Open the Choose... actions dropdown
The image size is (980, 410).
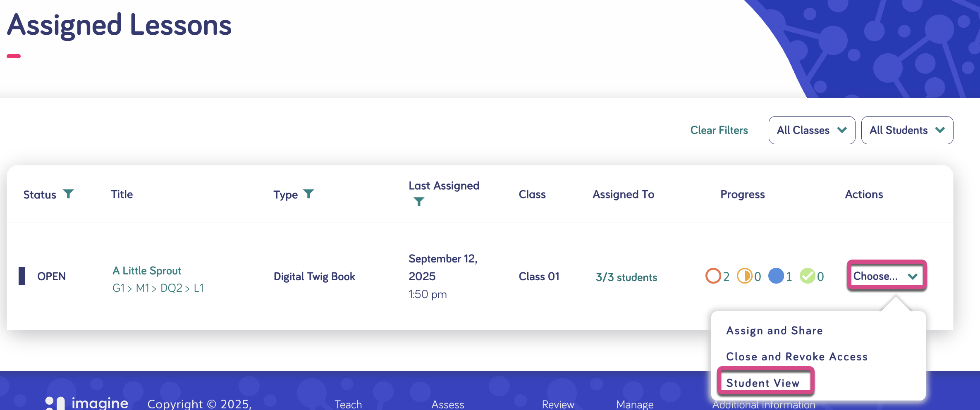click(886, 276)
